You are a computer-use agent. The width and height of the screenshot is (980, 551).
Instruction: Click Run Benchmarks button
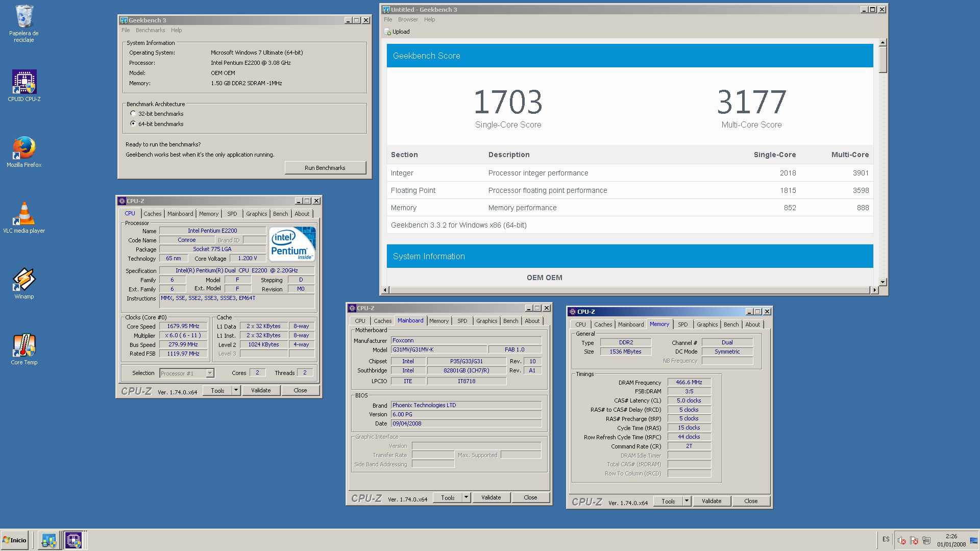tap(325, 168)
